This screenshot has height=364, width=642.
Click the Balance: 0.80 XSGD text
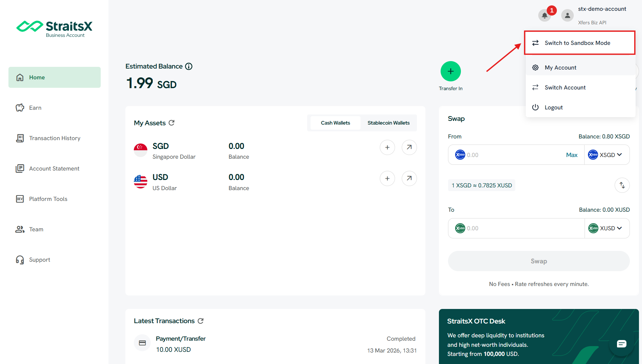pyautogui.click(x=604, y=136)
